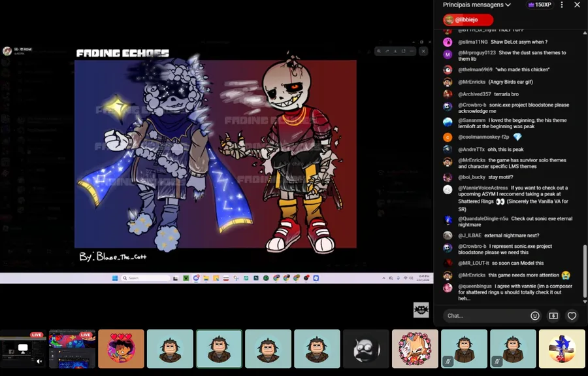The image size is (588, 376).
Task: Click username @queenbingus in chat
Action: click(x=475, y=286)
